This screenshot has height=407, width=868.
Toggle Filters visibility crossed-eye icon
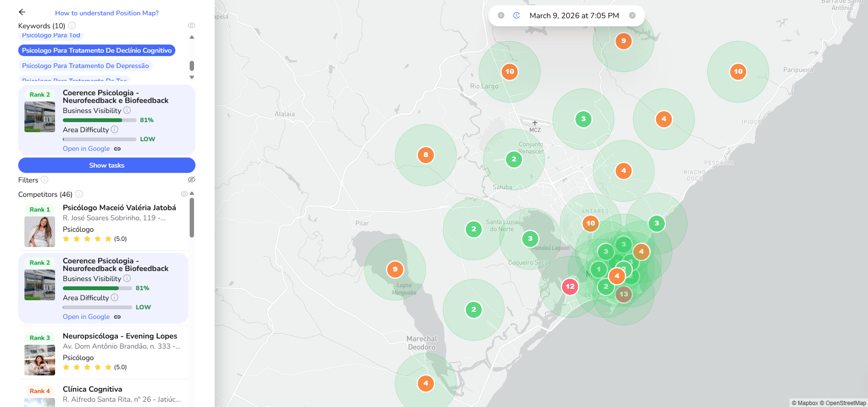coord(192,180)
